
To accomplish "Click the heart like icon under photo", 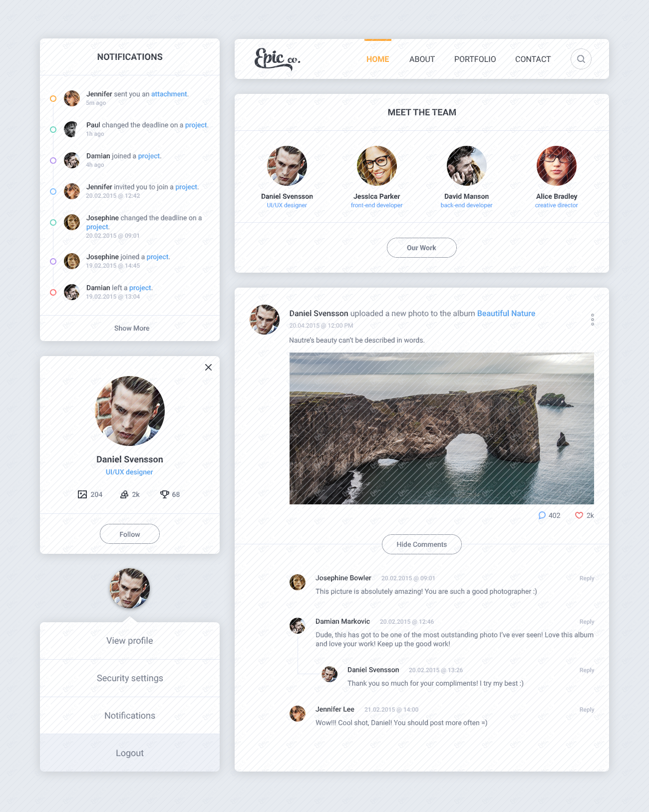I will pos(579,515).
